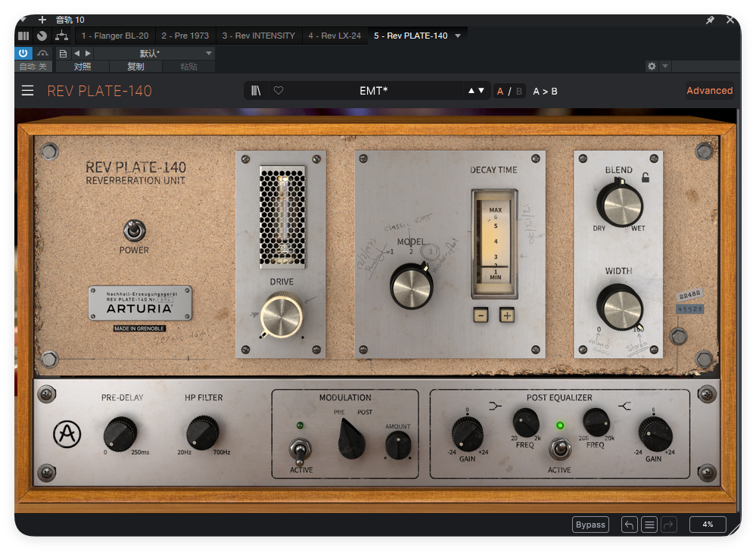Select next preset with down arrow
Viewport: 756px width, 551px height.
coord(481,91)
